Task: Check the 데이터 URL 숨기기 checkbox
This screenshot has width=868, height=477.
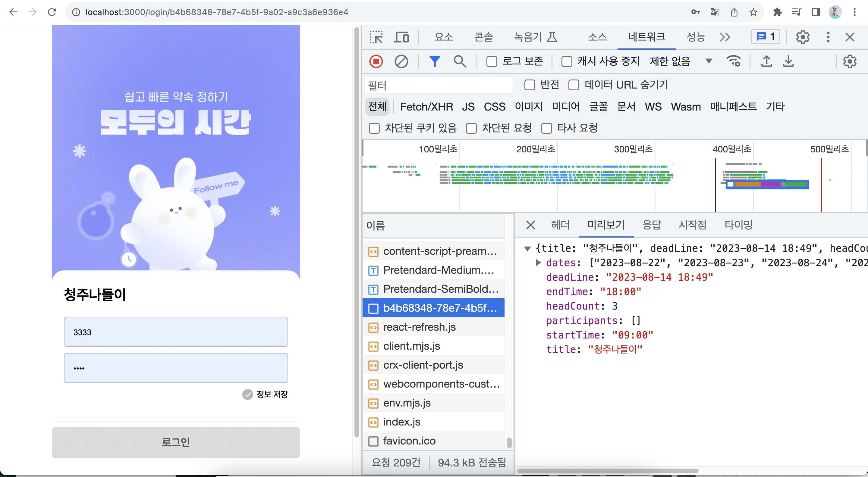Action: pyautogui.click(x=574, y=85)
